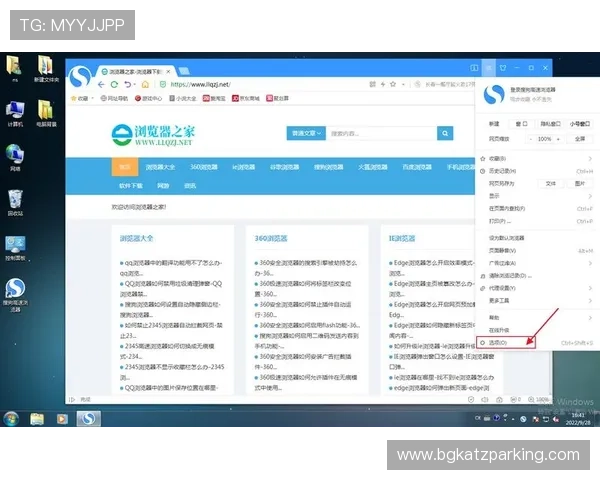
Task: Expand the 代理设置(Y) submenu arrow
Action: point(590,288)
